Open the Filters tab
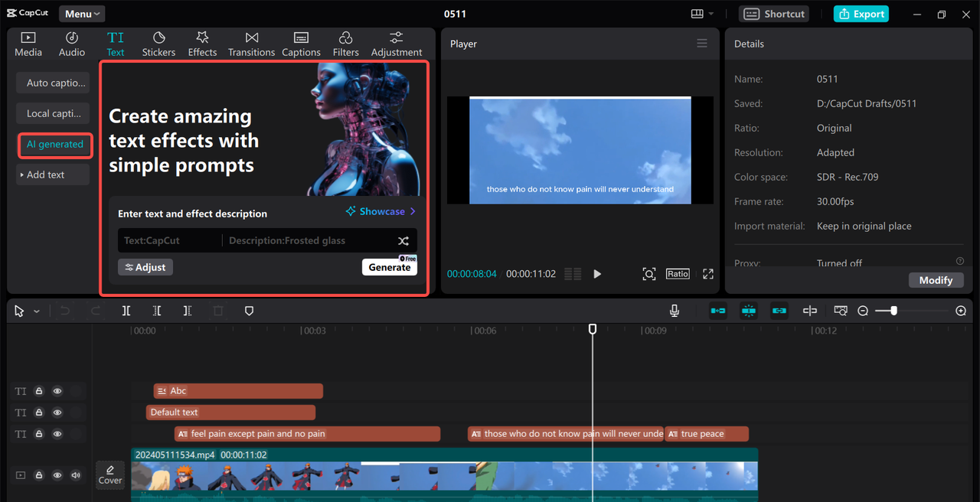 [x=345, y=44]
